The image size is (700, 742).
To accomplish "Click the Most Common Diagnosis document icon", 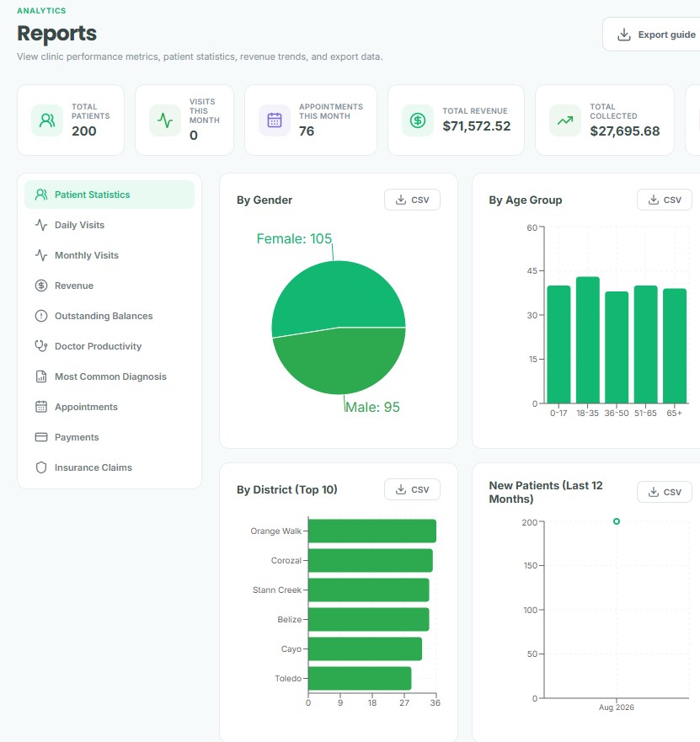I will tap(41, 376).
